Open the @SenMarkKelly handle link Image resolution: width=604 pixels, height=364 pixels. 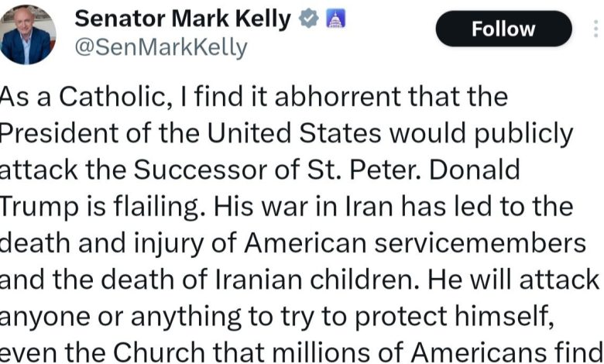pyautogui.click(x=160, y=48)
